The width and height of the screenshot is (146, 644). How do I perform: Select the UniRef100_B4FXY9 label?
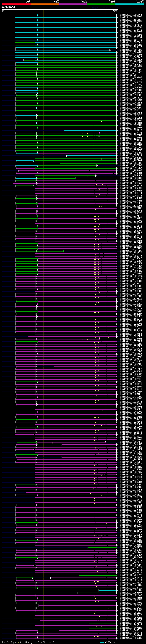point(131,85)
